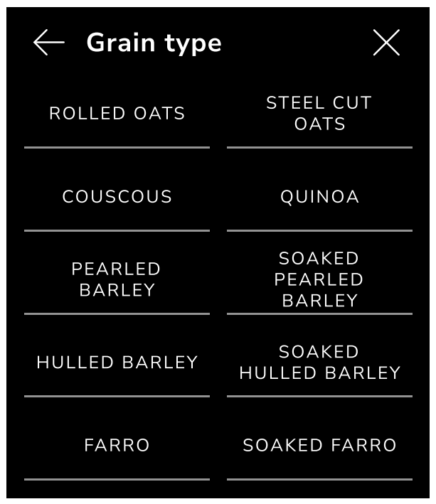Viewport: 436px width, 504px height.
Task: Go back using the left arrow
Action: click(49, 43)
